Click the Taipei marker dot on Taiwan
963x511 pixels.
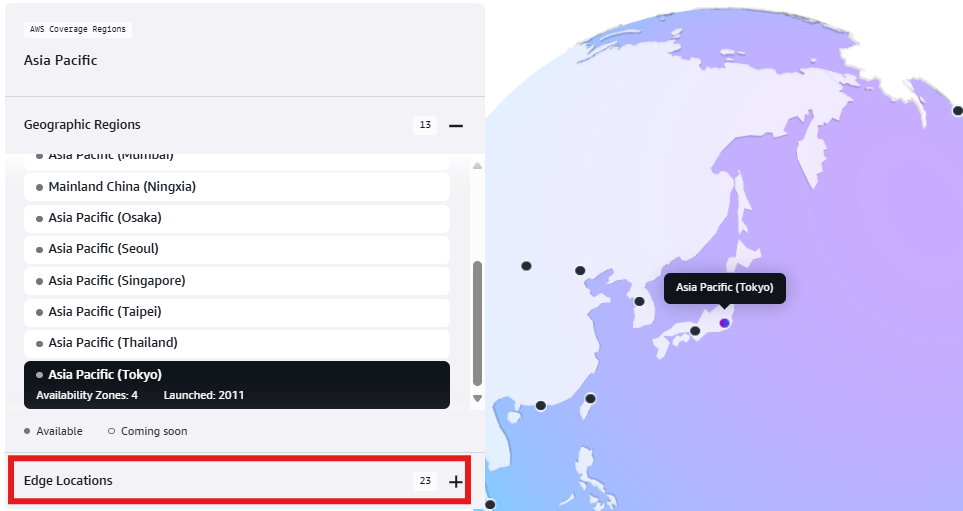590,399
